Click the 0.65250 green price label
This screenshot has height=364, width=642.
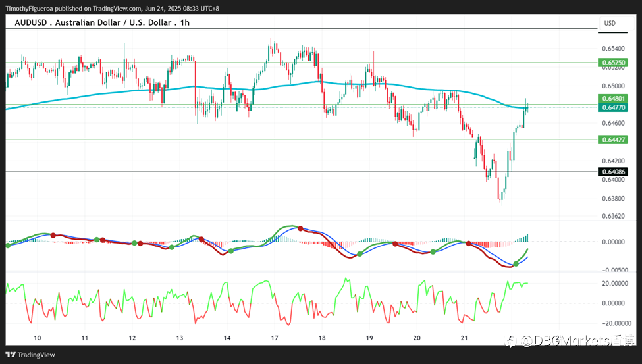613,63
